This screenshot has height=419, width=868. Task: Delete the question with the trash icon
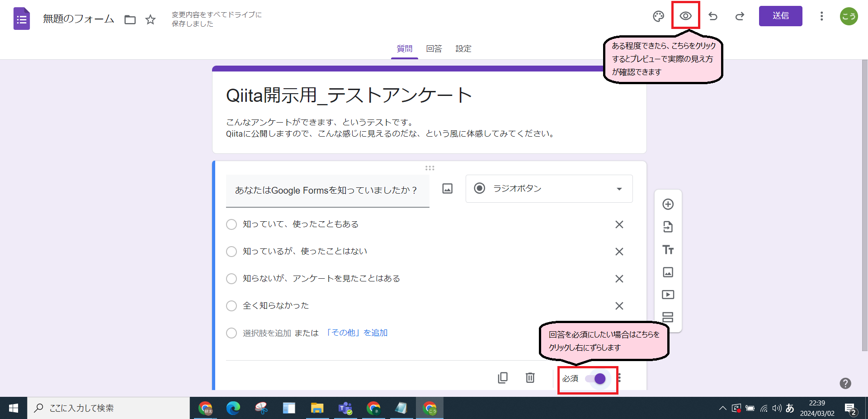click(x=530, y=378)
